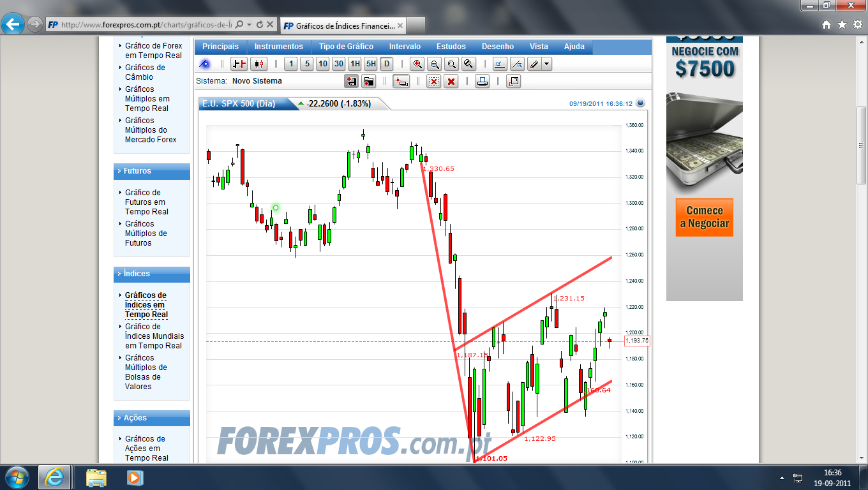Open Gráficos Múltiplos em Tempo Real link
The width and height of the screenshot is (868, 490).
click(x=147, y=99)
